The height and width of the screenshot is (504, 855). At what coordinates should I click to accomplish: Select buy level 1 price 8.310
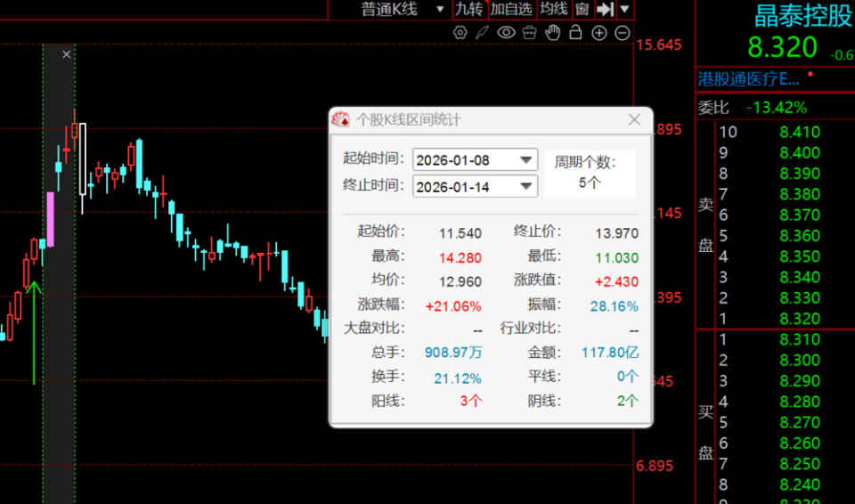click(800, 339)
